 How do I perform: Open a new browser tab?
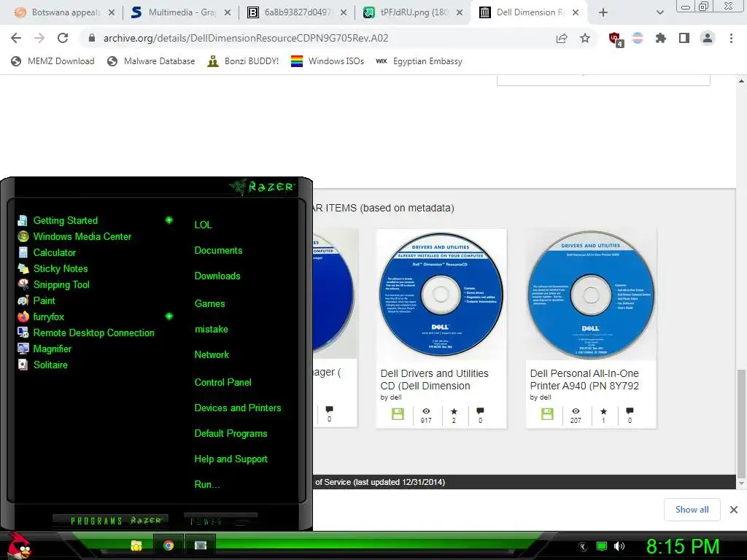[603, 12]
